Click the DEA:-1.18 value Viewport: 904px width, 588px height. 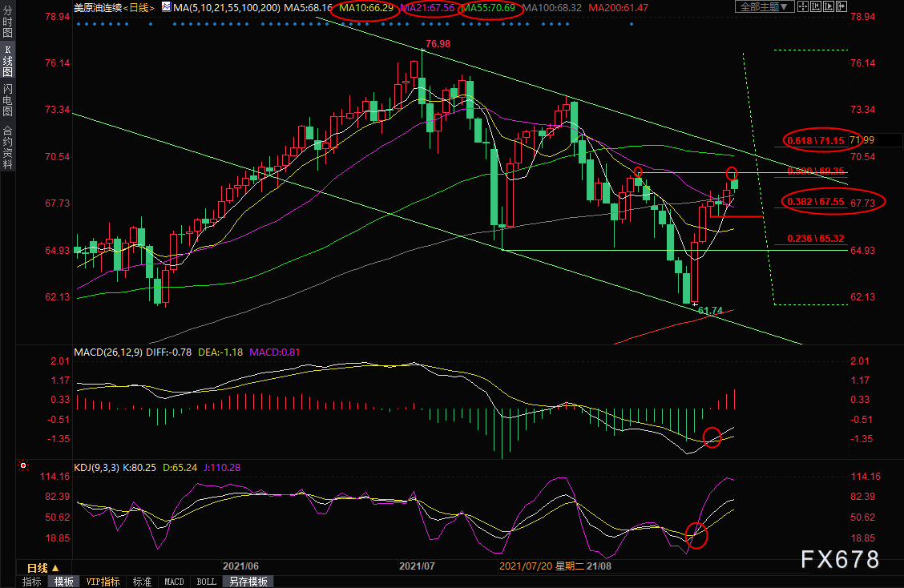220,352
